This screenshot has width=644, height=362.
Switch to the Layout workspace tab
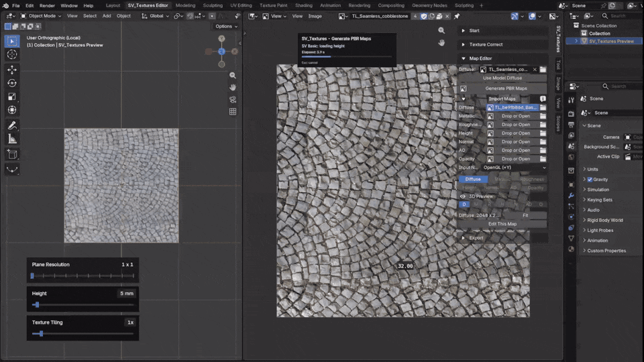pos(113,6)
